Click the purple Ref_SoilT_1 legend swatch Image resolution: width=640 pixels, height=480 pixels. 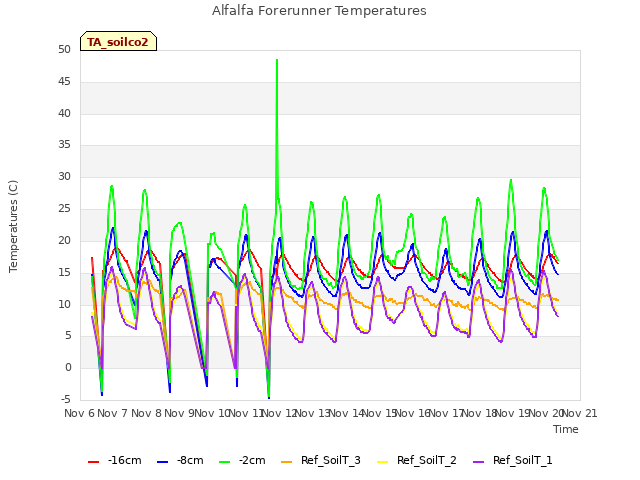(x=478, y=462)
